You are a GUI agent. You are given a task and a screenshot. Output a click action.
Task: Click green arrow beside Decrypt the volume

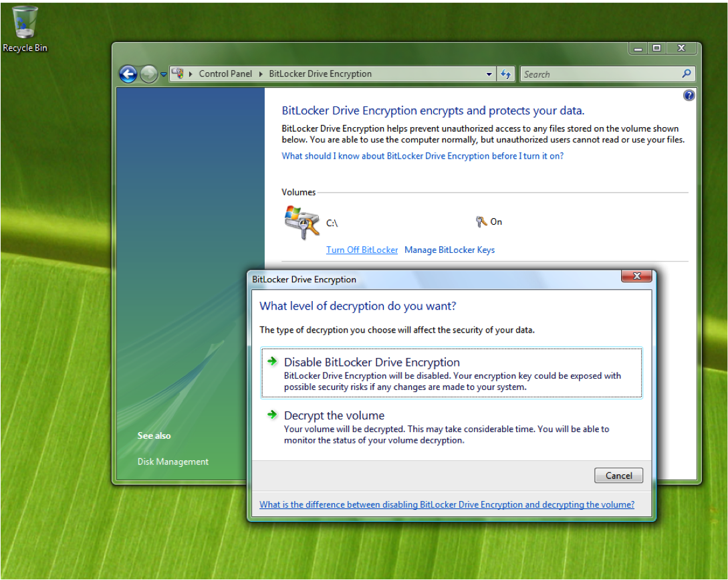pos(272,415)
